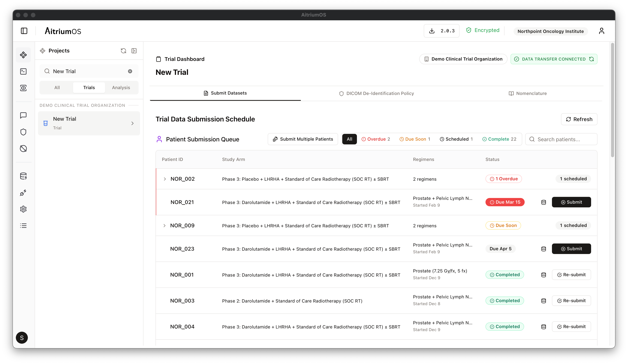Focus the Search patients field
Viewport: 628px width, 364px height.
pyautogui.click(x=561, y=140)
